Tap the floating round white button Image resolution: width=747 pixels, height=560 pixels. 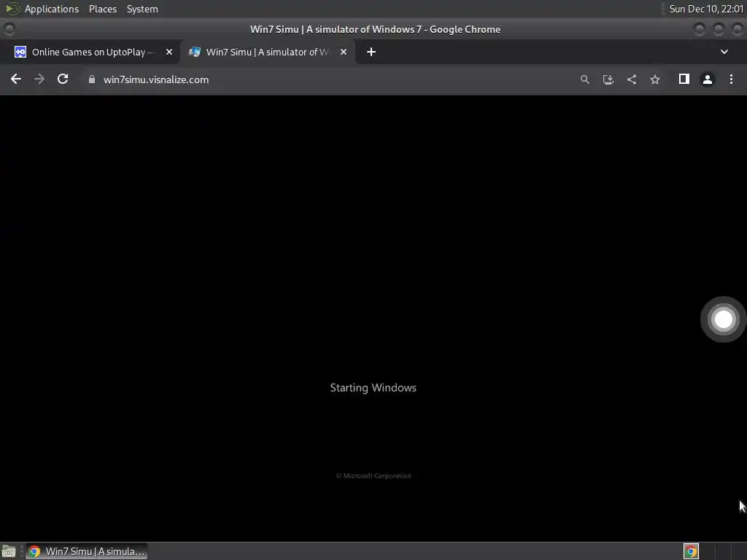tap(723, 319)
